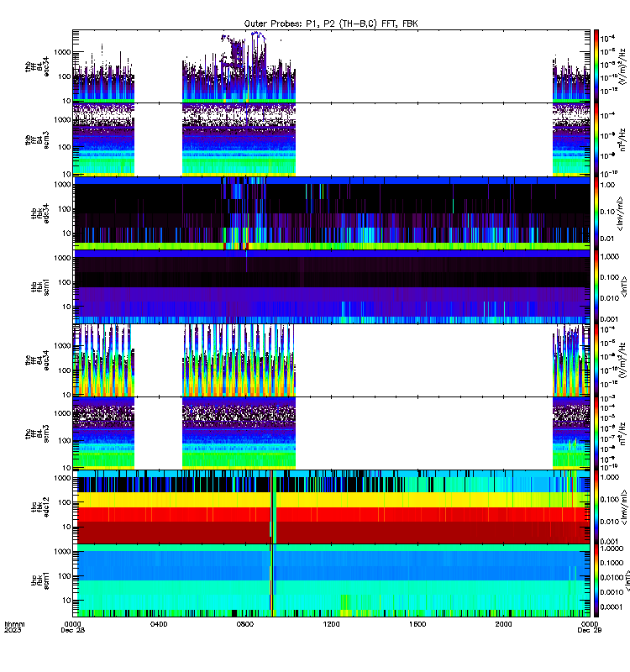Image resolution: width=630 pixels, height=672 pixels.
Task: Click the '1.00' tick on thb edc34 color bar
Action: coord(607,185)
